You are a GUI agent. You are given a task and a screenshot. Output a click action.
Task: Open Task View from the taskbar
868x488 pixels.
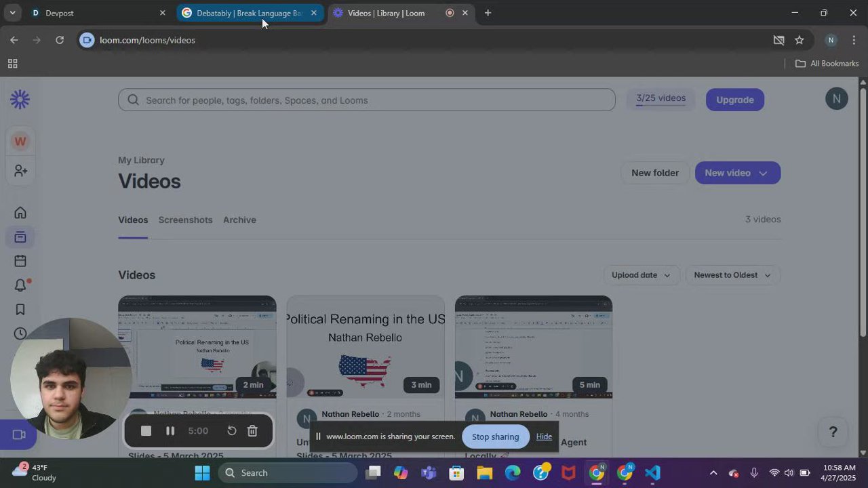click(373, 473)
